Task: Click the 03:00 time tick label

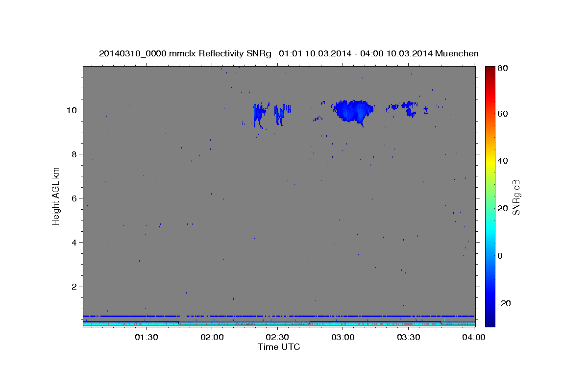Action: tap(343, 337)
